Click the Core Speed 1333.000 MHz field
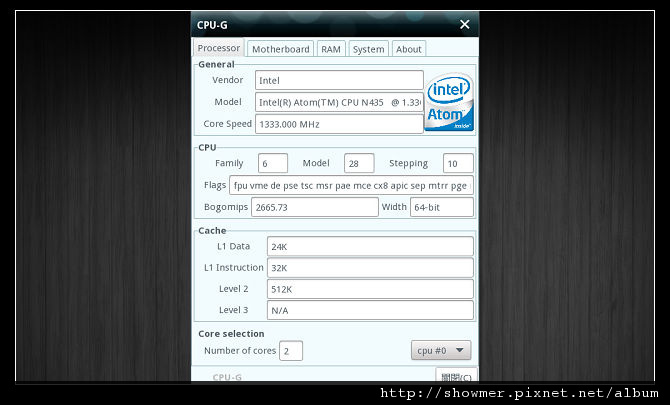This screenshot has width=670, height=405. [x=339, y=124]
